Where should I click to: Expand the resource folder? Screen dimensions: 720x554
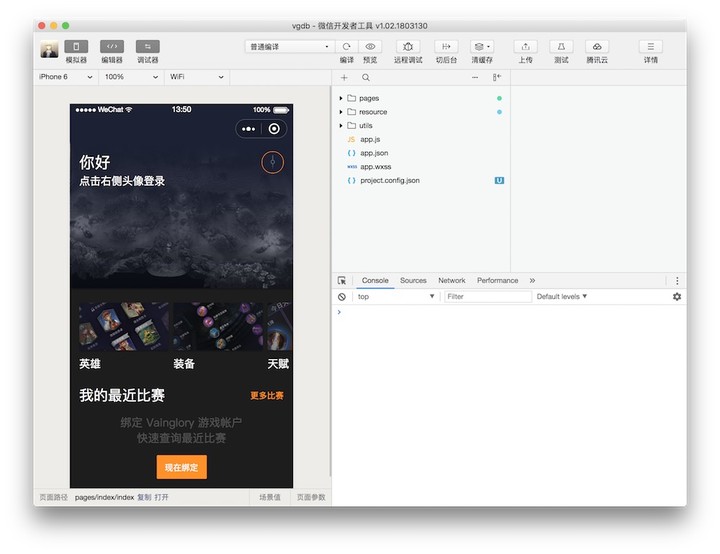tap(341, 112)
